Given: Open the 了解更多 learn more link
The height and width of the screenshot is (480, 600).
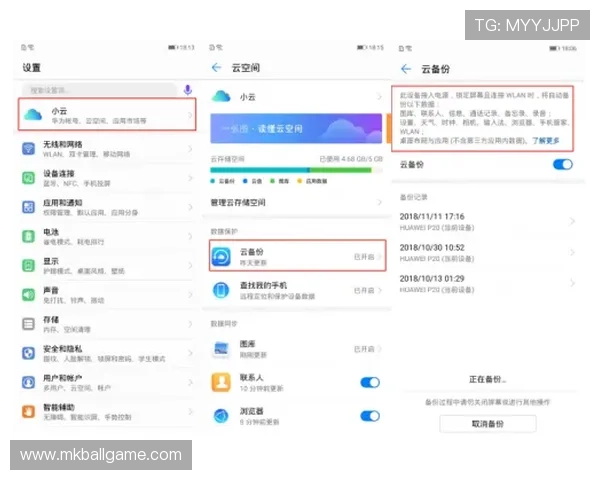Looking at the screenshot, I should [x=545, y=140].
